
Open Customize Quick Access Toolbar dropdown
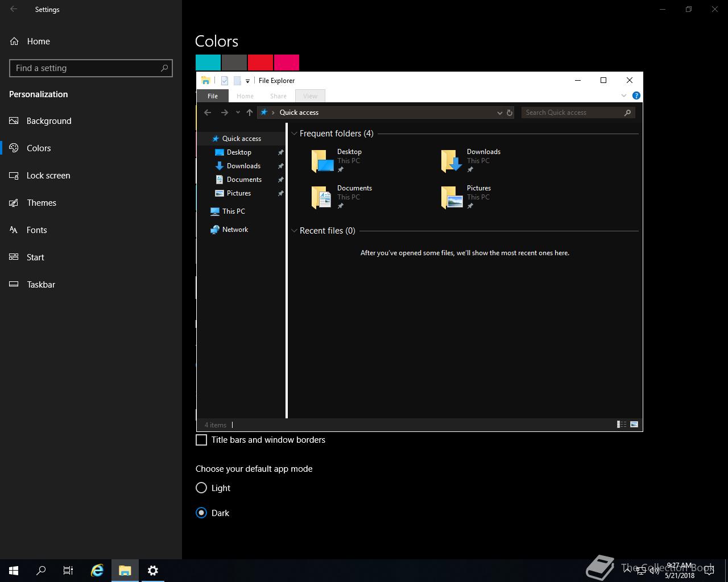pos(247,81)
